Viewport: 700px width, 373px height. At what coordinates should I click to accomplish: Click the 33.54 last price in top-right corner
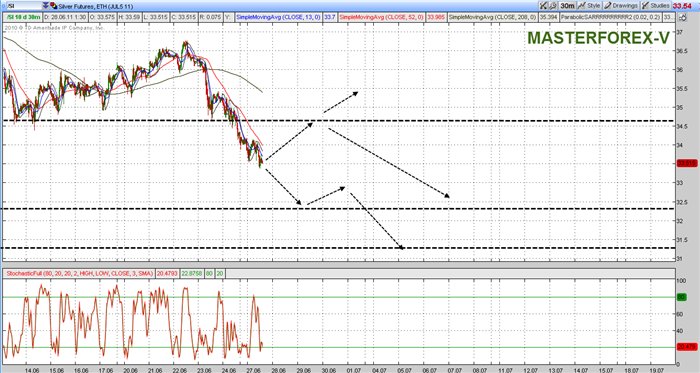[x=682, y=6]
